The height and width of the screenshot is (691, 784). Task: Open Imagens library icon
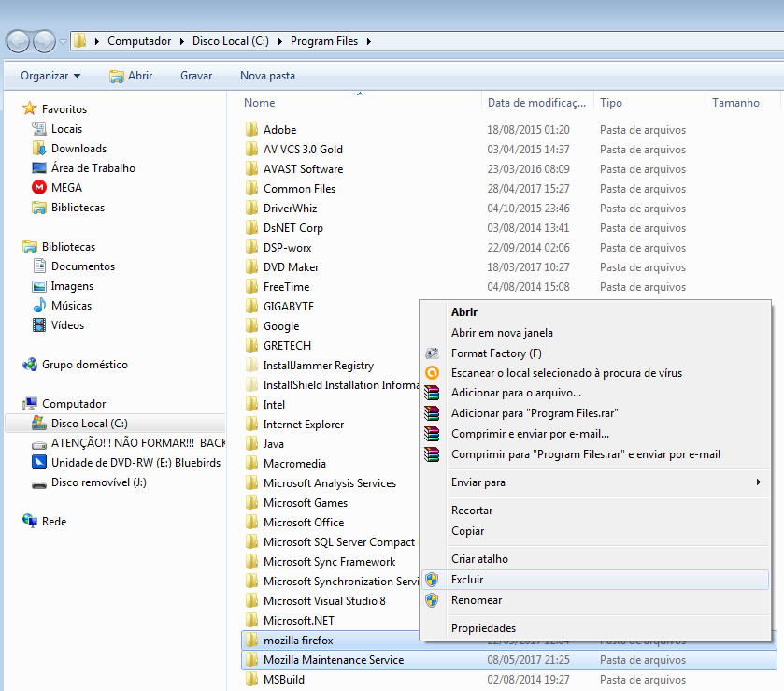coord(39,286)
